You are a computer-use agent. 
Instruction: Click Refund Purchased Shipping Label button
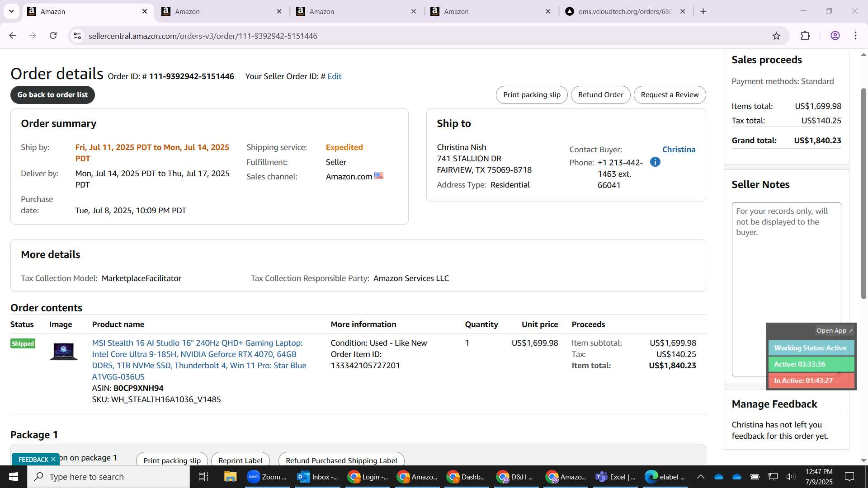point(341,460)
